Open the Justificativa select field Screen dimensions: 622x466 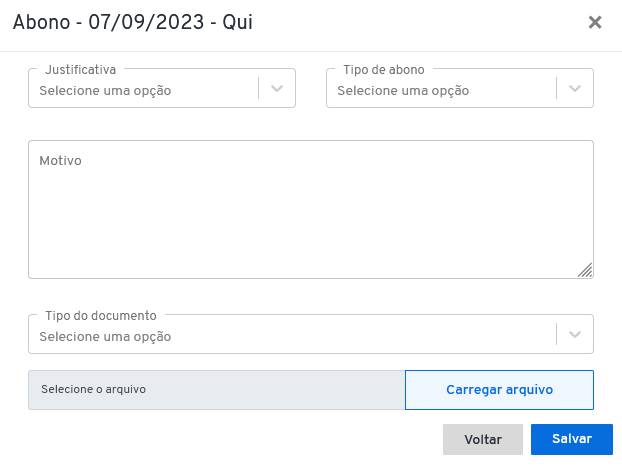[x=162, y=88]
